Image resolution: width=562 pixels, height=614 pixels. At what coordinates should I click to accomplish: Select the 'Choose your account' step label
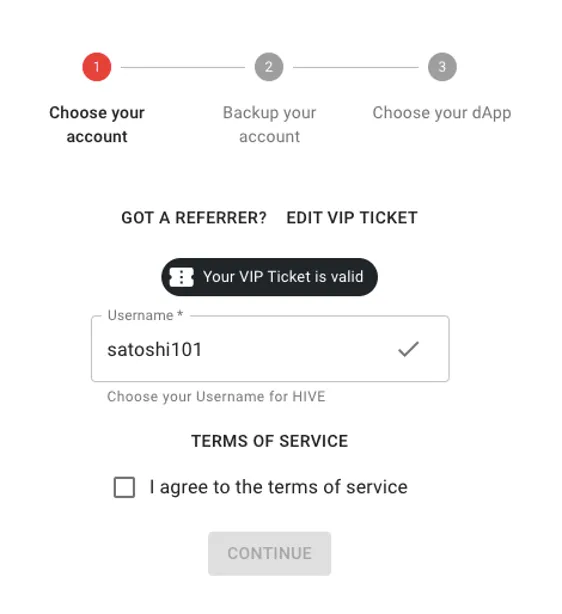97,125
